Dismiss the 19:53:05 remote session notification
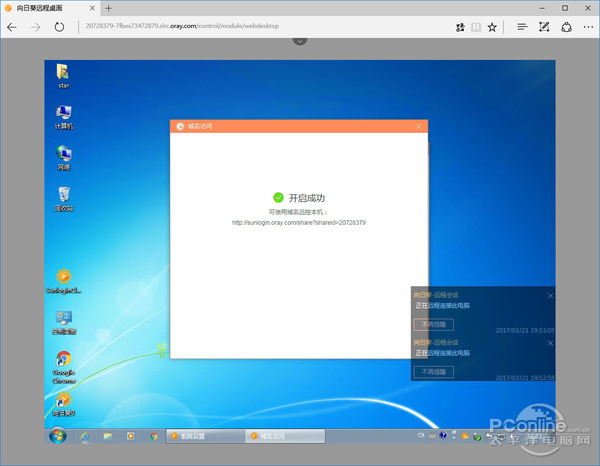This screenshot has height=466, width=600. [550, 296]
